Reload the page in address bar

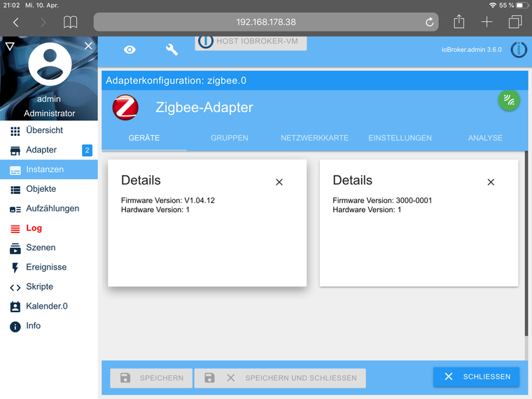click(429, 22)
